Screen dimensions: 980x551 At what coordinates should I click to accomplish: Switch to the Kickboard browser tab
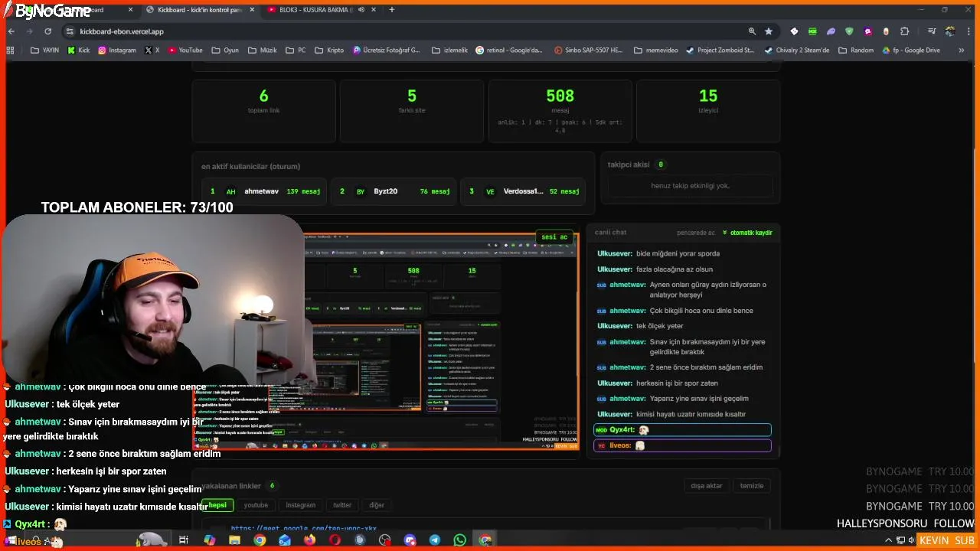(201, 10)
